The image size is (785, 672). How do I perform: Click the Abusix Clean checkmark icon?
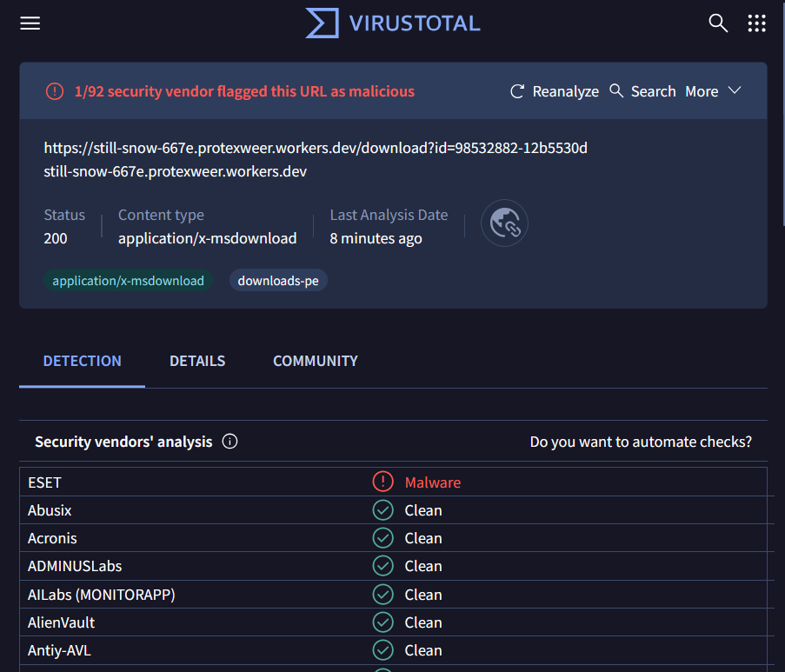(x=383, y=510)
